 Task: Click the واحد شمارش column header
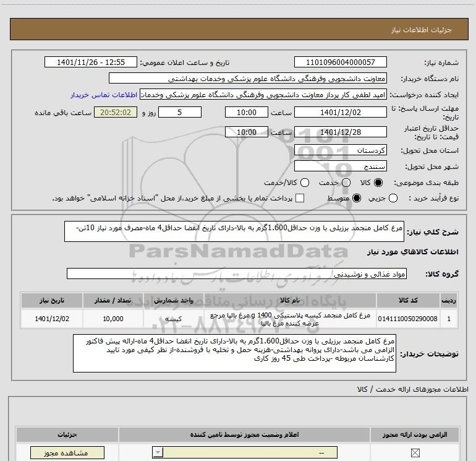(173, 300)
